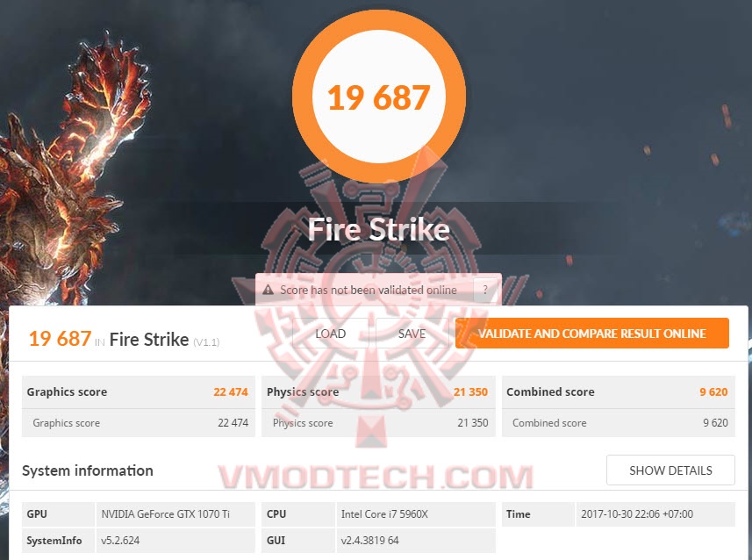Click the LOAD button
752x560 pixels.
point(331,334)
